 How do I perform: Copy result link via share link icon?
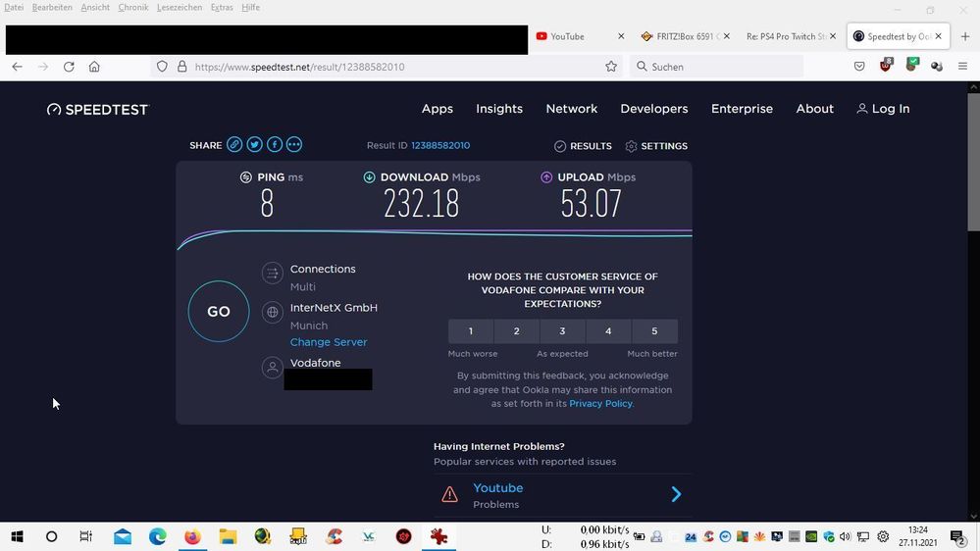coord(234,145)
